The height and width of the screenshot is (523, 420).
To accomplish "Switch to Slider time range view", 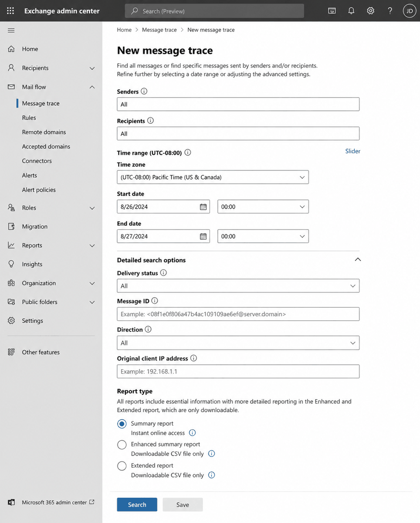I will tap(353, 151).
